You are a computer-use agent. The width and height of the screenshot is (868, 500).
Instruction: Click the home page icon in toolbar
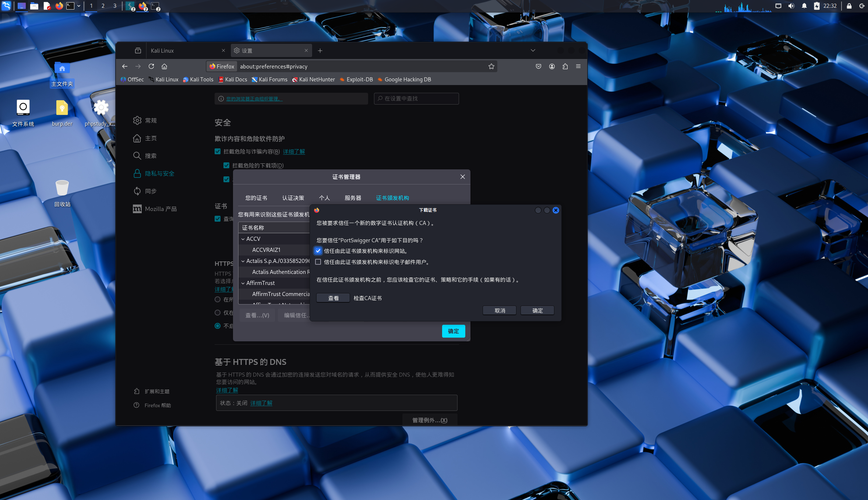[x=164, y=66]
